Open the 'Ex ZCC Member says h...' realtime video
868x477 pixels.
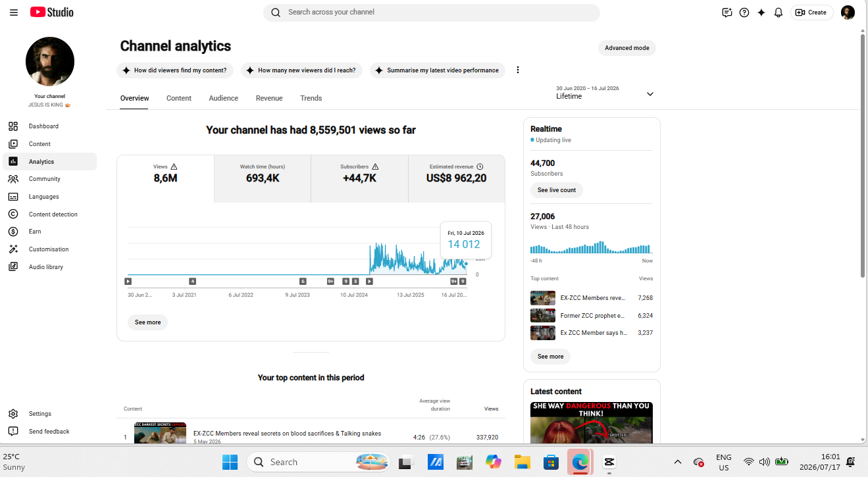[x=592, y=333]
